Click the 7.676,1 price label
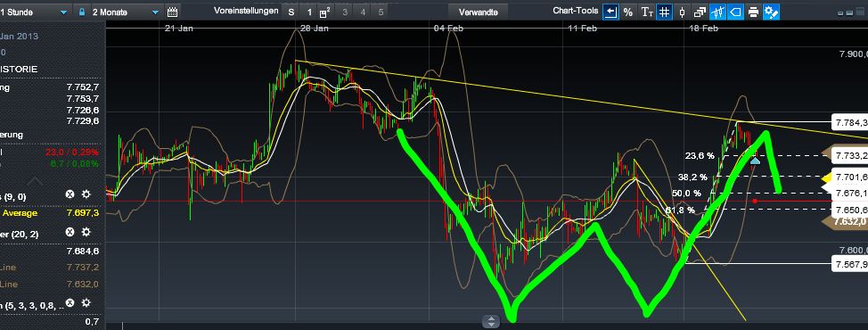The image size is (868, 330). (850, 194)
